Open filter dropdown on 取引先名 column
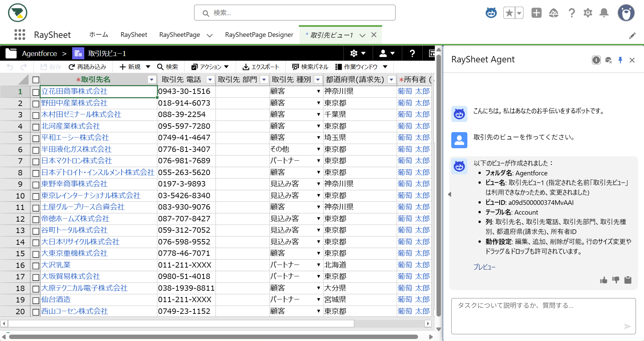This screenshot has height=341, width=644. [x=152, y=80]
